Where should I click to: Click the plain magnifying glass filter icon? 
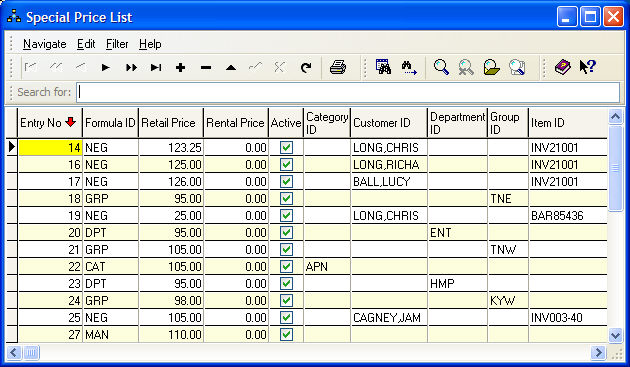click(x=441, y=67)
